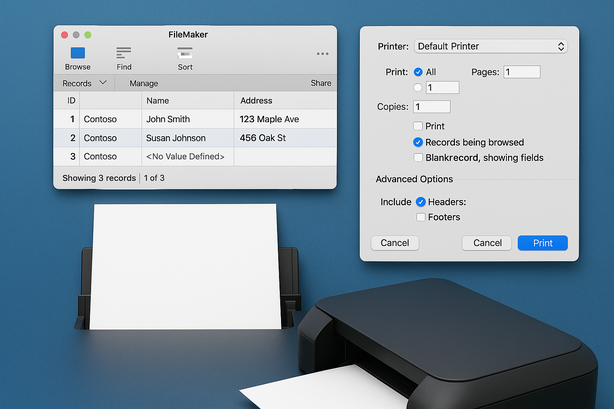This screenshot has height=409, width=614.
Task: Close the FileMaker window with red button
Action: click(65, 35)
